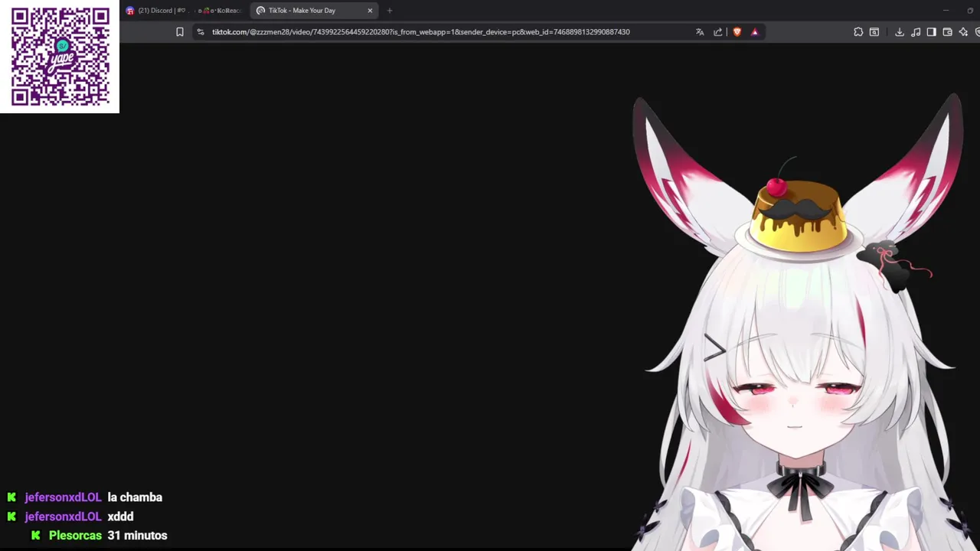
Task: Click chat message "la chamba"
Action: (x=135, y=497)
